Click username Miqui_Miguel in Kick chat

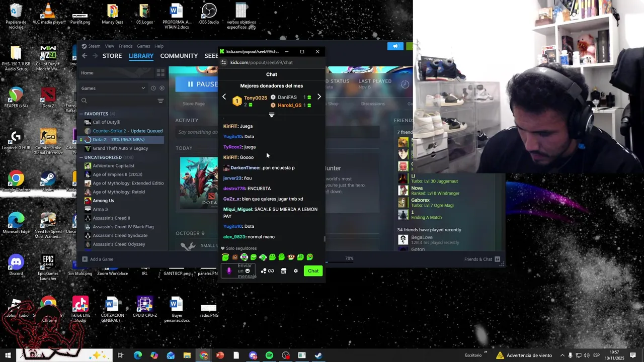tap(237, 209)
